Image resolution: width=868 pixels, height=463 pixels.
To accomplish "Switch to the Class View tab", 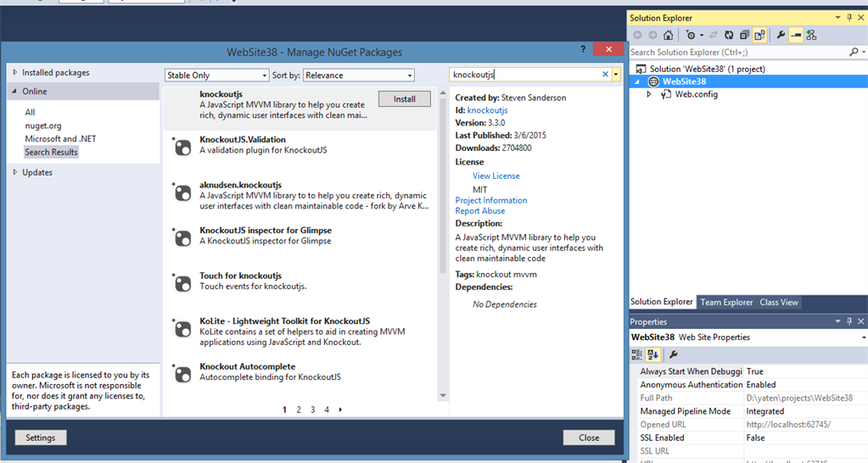I will (779, 302).
